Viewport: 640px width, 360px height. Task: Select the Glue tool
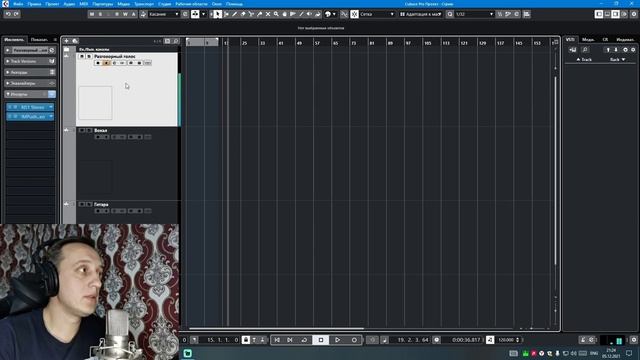coord(260,14)
